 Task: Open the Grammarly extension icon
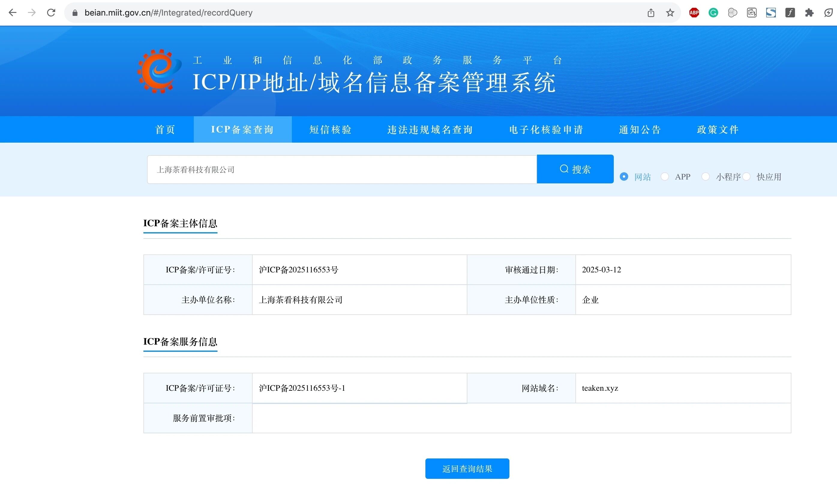(x=713, y=13)
